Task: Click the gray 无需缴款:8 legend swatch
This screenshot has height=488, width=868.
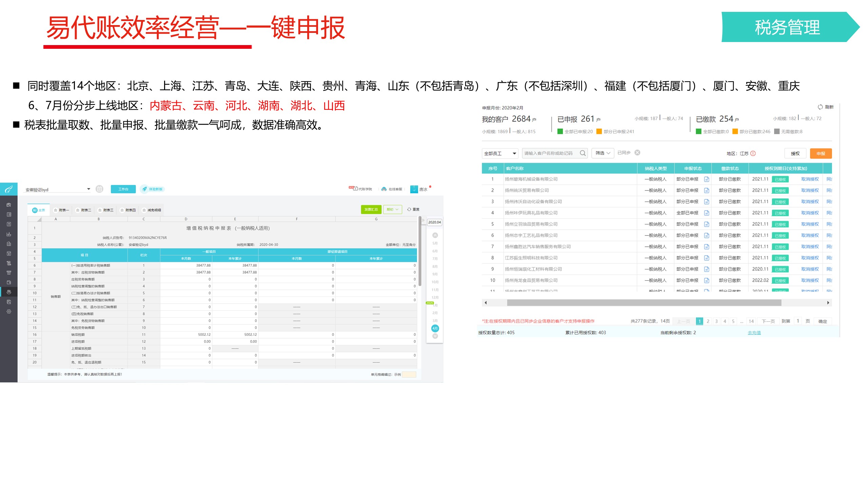Action: [x=777, y=131]
